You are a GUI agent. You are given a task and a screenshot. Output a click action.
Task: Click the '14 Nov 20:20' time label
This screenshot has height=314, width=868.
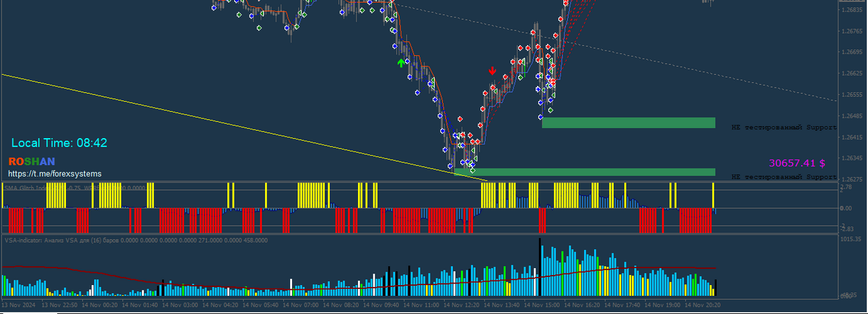click(x=704, y=305)
